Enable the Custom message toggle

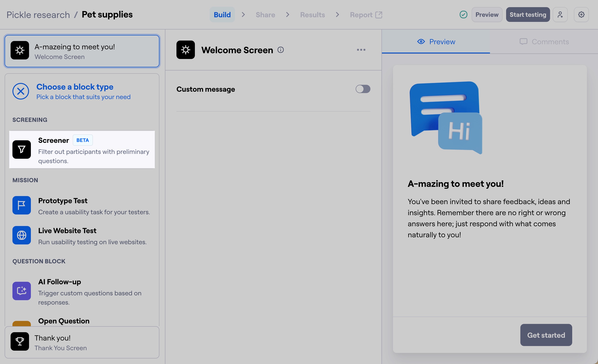pos(363,89)
